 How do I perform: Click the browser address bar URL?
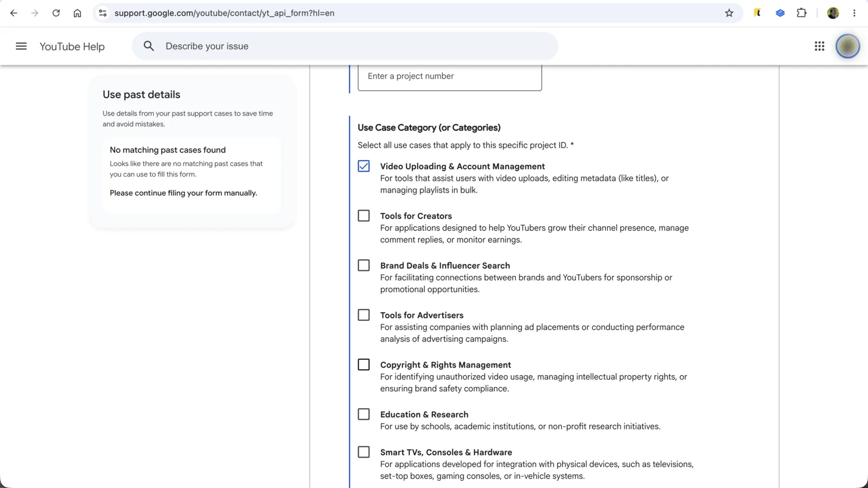point(225,13)
